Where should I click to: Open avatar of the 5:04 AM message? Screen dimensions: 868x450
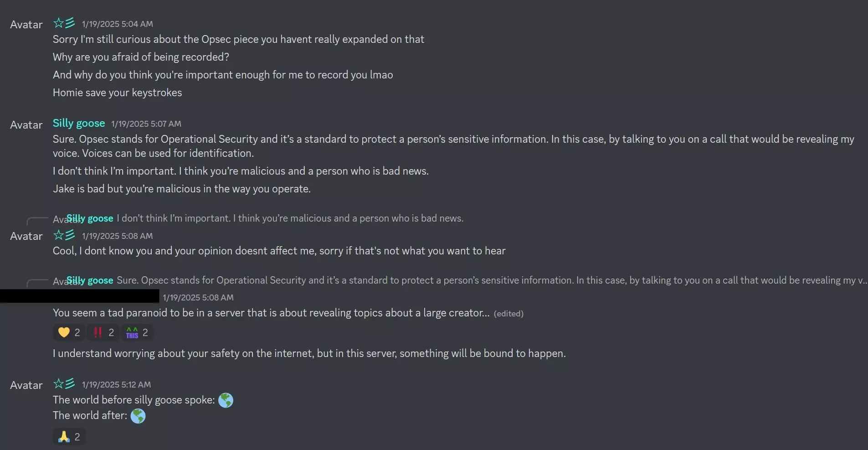click(x=26, y=25)
